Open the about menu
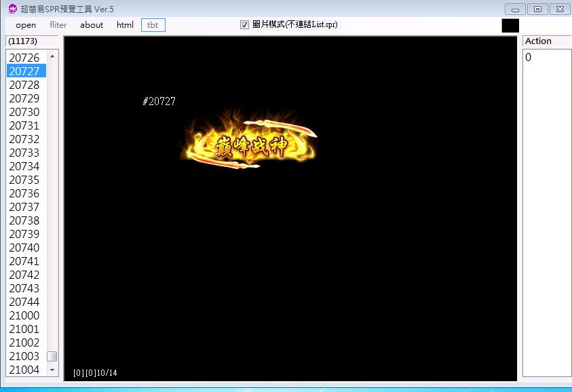572x392 pixels. point(92,25)
